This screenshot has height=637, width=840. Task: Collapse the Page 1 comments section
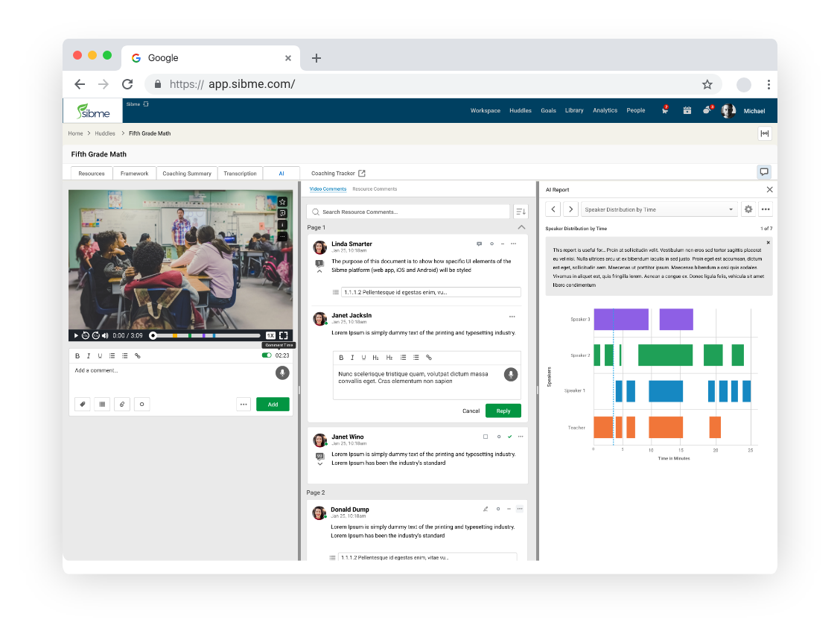point(521,228)
